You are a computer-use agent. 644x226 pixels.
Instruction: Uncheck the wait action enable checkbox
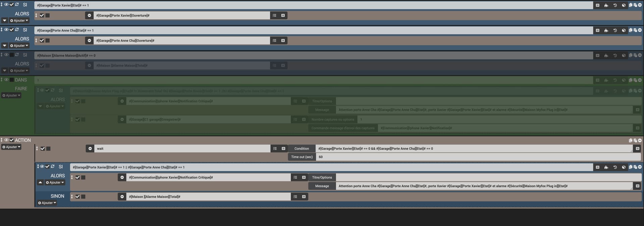tap(43, 148)
